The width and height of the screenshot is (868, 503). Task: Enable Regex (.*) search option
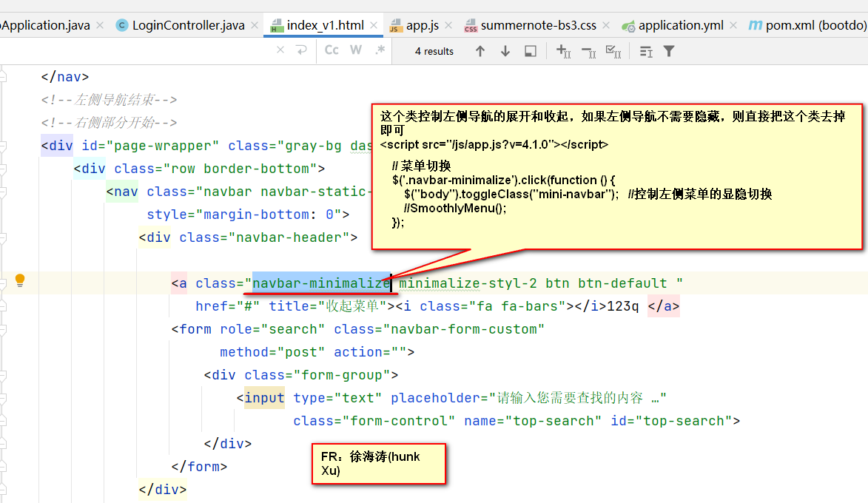pyautogui.click(x=380, y=50)
